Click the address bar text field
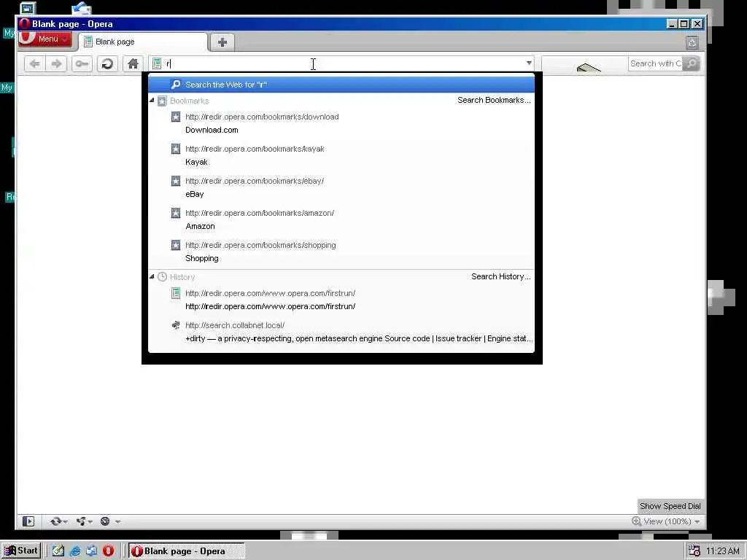This screenshot has height=560, width=747. pyautogui.click(x=343, y=63)
